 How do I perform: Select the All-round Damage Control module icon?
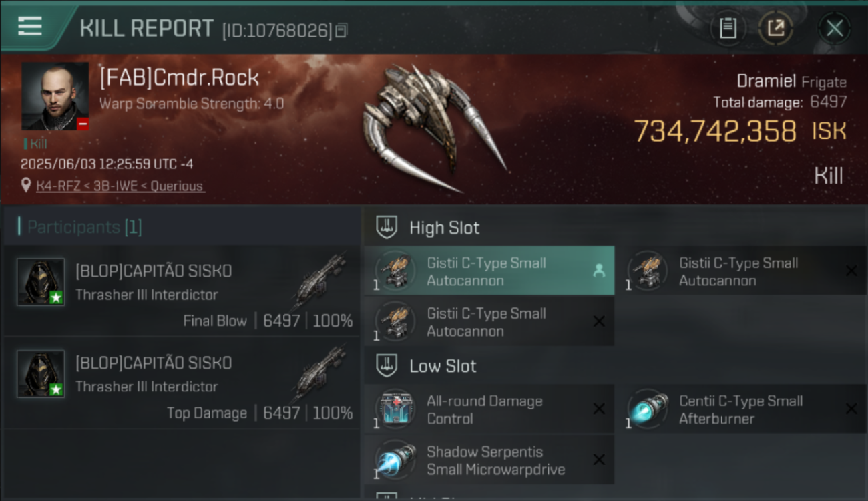(x=395, y=409)
